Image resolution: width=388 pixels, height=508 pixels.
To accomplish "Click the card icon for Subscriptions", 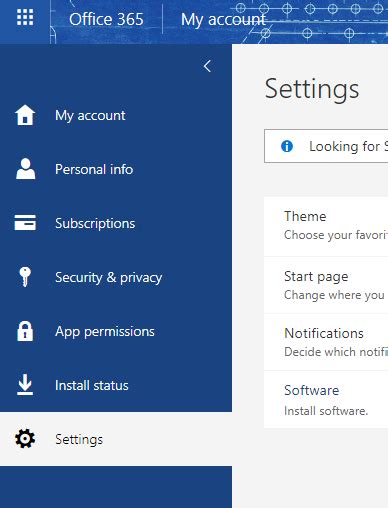I will coord(25,223).
